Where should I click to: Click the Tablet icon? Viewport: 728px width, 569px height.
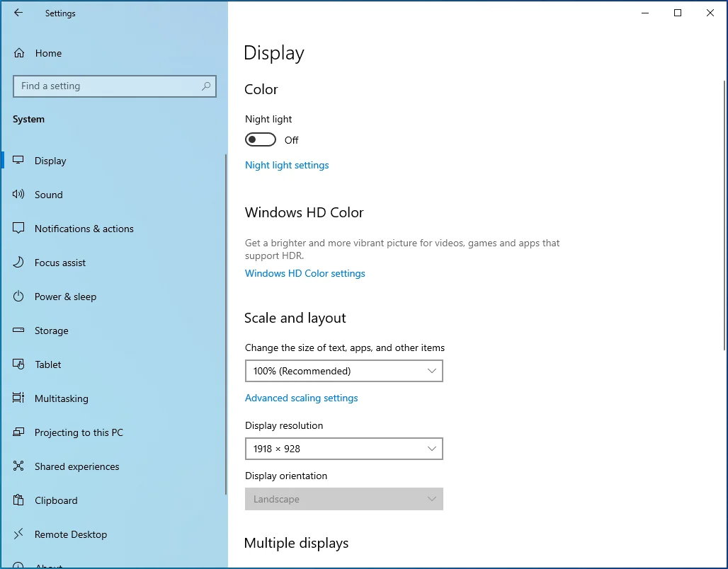[x=18, y=364]
